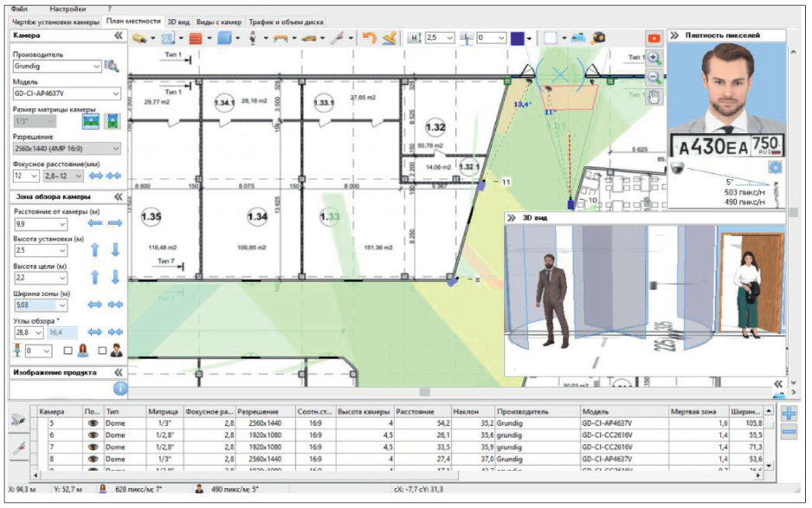The width and height of the screenshot is (812, 508).
Task: Switch to Виды с камер tab
Action: click(219, 23)
